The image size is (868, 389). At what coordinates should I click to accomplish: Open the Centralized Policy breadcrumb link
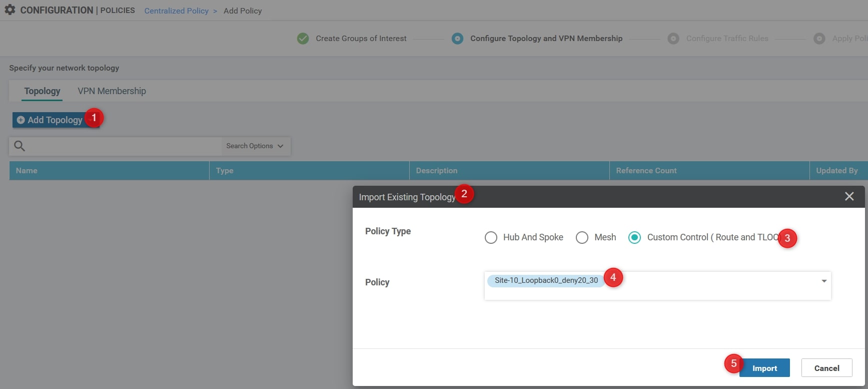click(x=176, y=11)
